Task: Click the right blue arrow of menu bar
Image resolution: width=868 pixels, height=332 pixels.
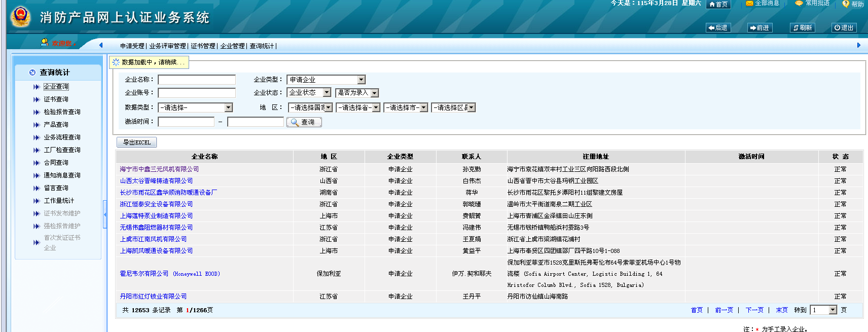Action: (x=858, y=45)
